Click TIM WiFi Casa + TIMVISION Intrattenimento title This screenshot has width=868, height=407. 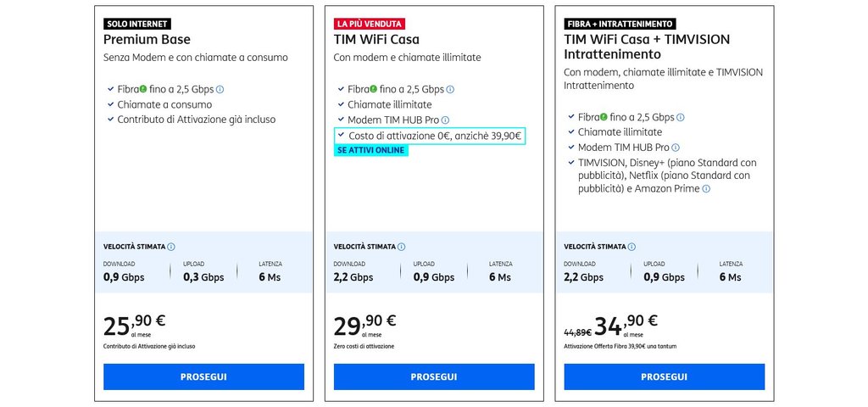(x=647, y=47)
